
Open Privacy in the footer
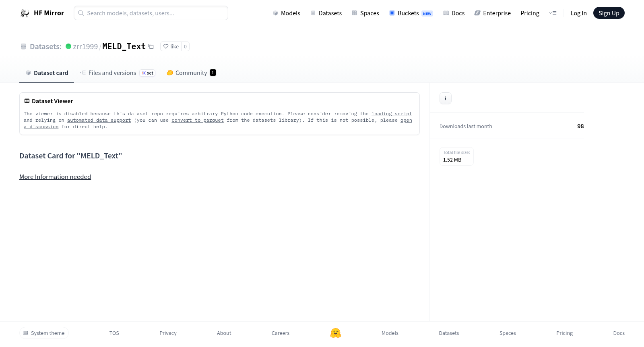[168, 333]
